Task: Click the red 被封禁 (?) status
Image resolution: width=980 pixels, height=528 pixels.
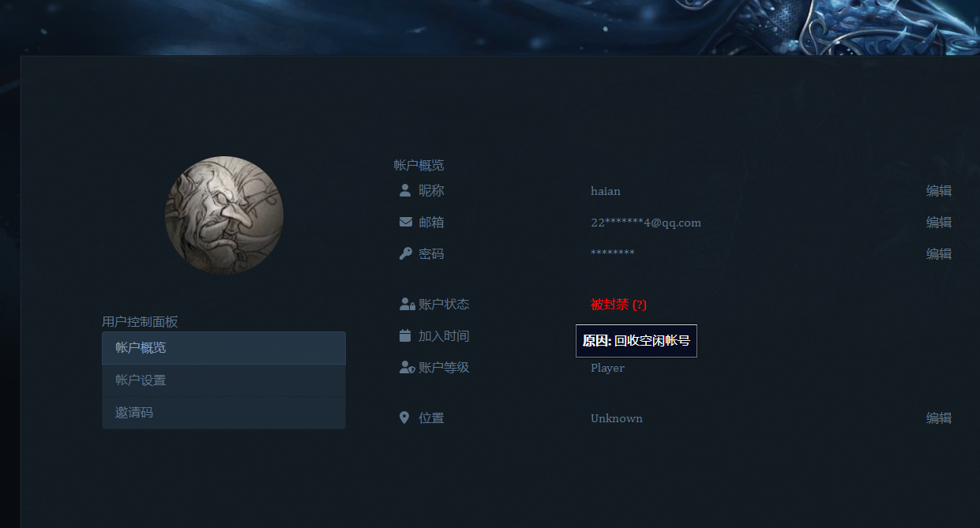Action: tap(618, 305)
